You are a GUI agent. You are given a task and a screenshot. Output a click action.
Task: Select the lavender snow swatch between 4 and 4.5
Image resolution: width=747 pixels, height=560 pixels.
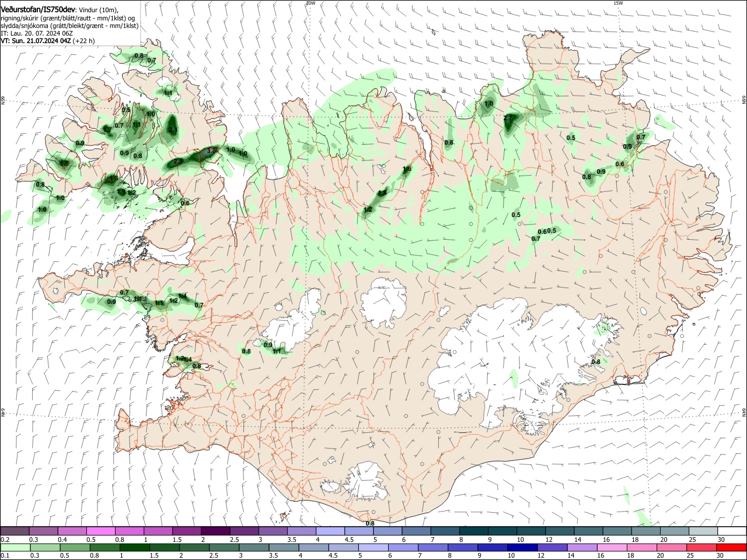330,531
